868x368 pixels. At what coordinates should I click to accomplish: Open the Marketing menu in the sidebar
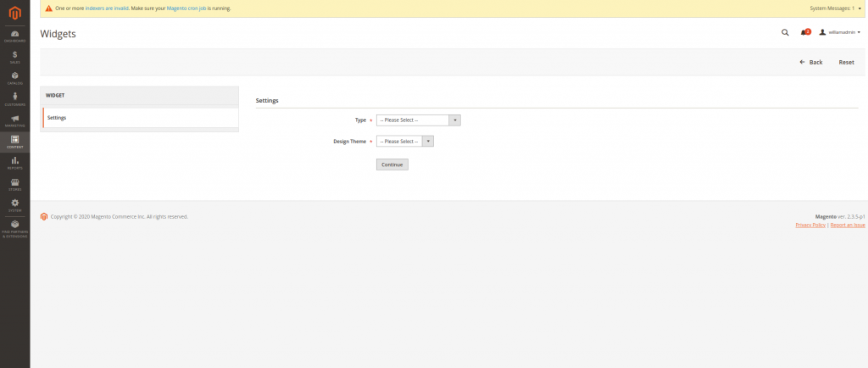coord(14,120)
